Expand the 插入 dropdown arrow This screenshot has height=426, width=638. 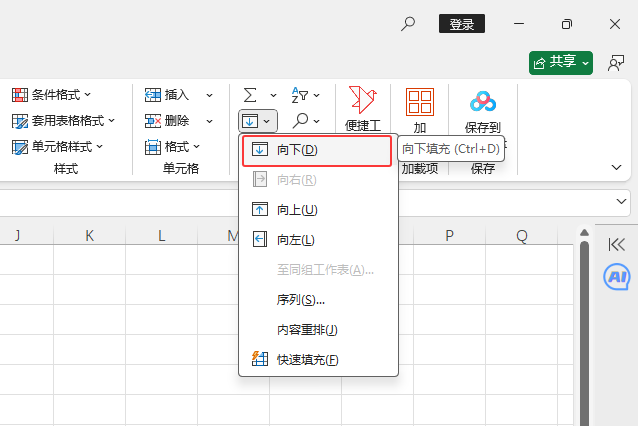pos(209,96)
